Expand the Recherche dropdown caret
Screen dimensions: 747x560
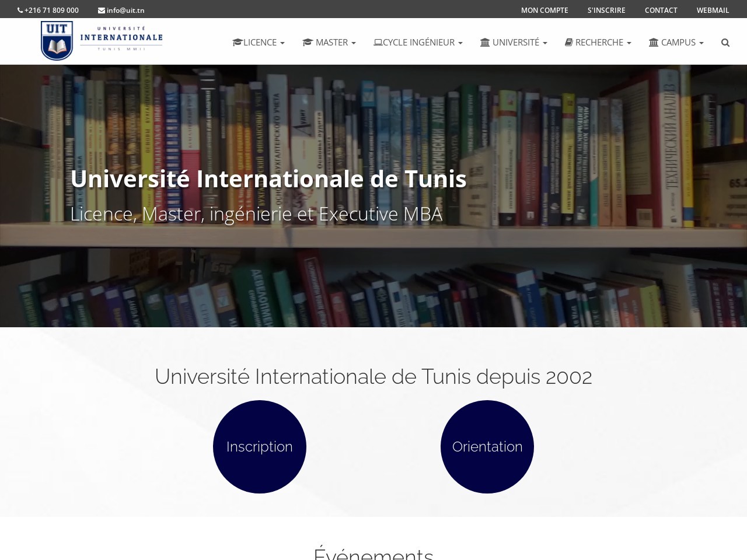point(629,43)
